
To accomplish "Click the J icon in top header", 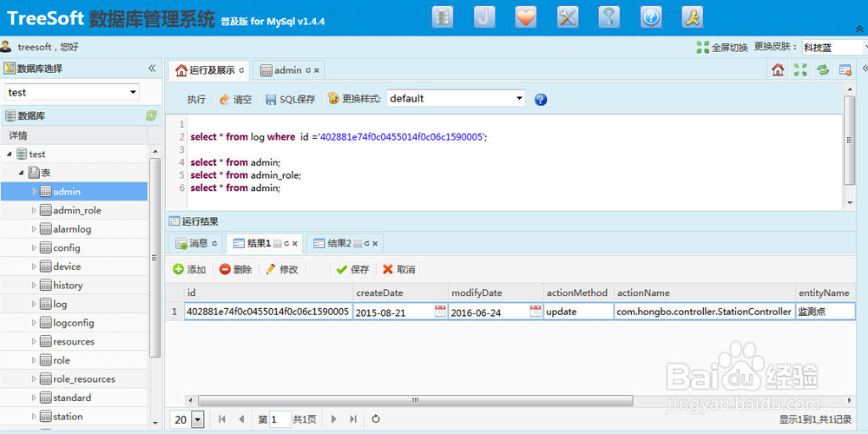I will (483, 17).
